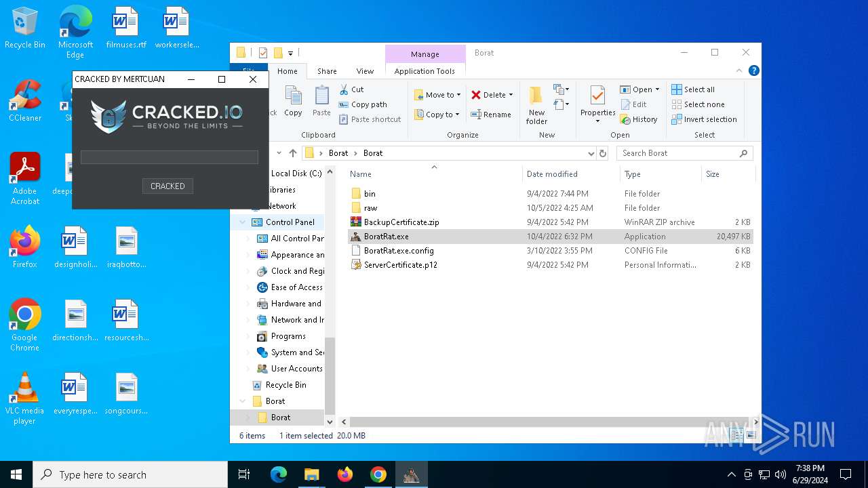Open Task View on taskbar
868x488 pixels.
[244, 474]
